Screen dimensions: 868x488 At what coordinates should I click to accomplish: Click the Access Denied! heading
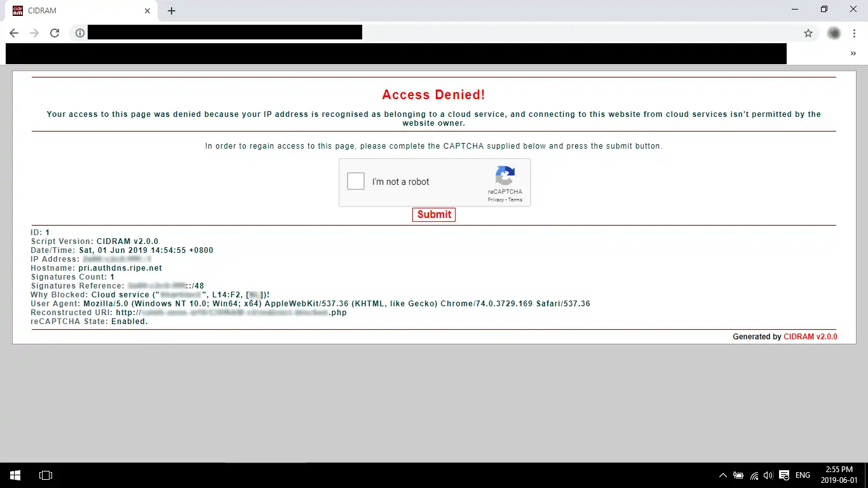point(433,95)
